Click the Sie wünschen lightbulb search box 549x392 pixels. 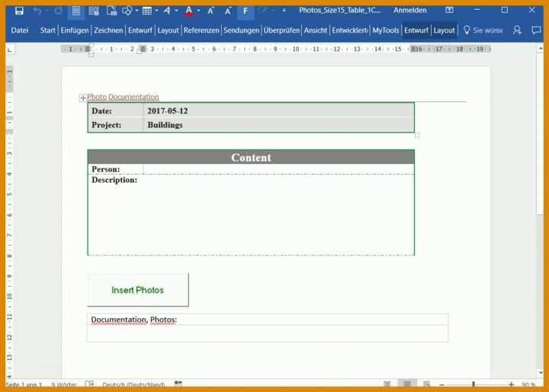(x=483, y=31)
